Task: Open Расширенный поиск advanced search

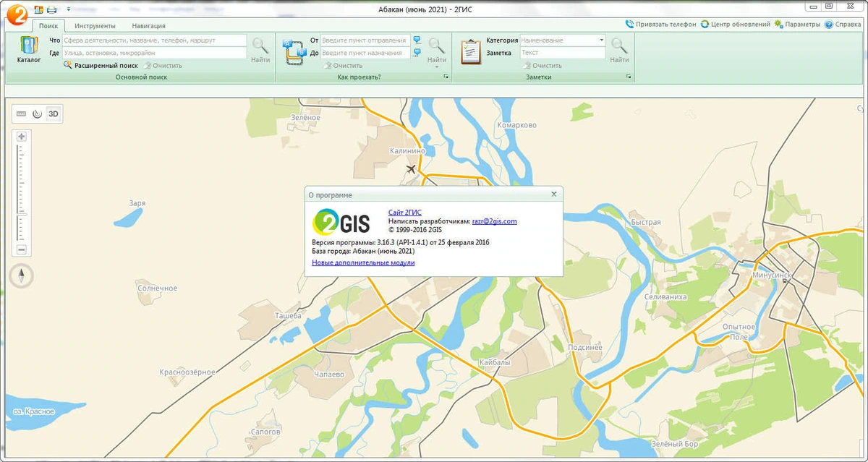Action: point(101,65)
